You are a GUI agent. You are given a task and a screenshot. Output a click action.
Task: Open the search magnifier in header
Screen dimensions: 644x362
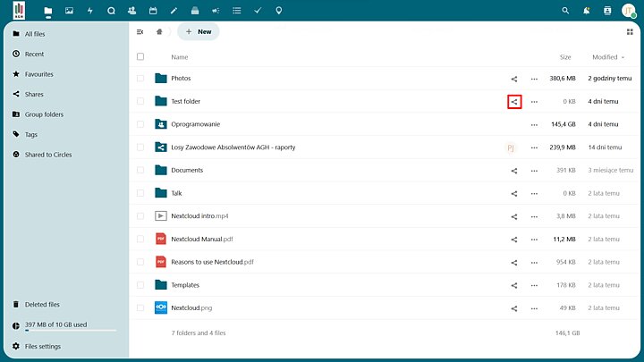tap(565, 11)
